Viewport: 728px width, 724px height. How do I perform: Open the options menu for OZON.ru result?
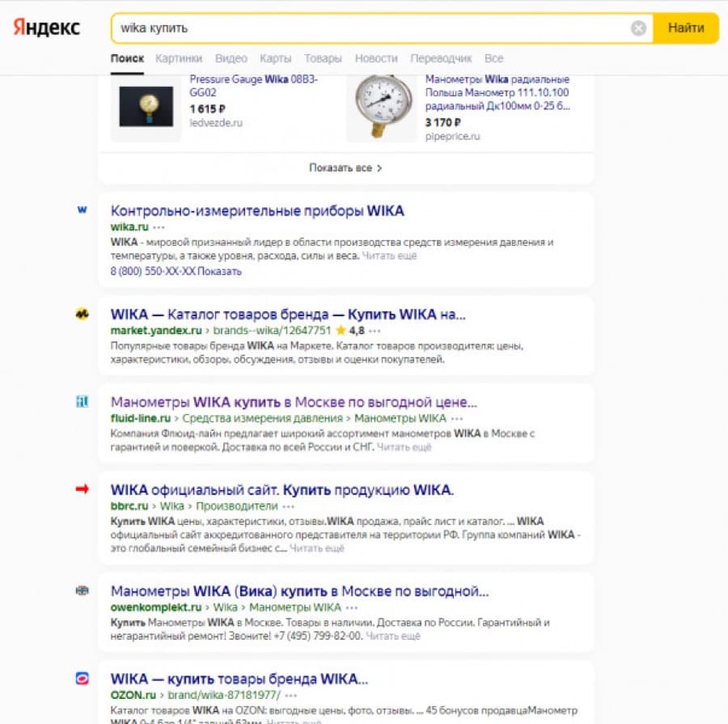pyautogui.click(x=291, y=695)
